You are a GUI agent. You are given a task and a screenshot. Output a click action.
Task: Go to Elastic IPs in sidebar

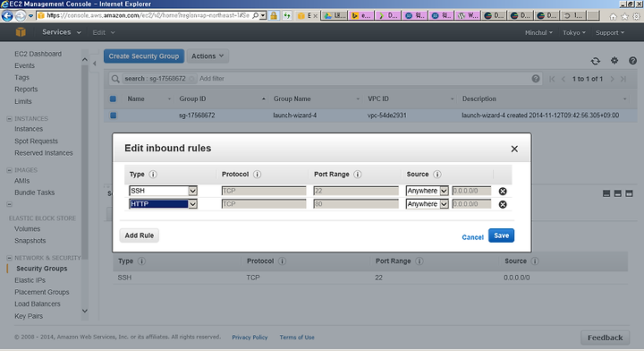[x=30, y=280]
